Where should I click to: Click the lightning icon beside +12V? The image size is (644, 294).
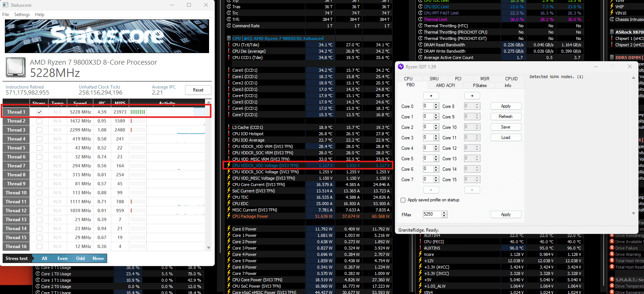(x=420, y=261)
